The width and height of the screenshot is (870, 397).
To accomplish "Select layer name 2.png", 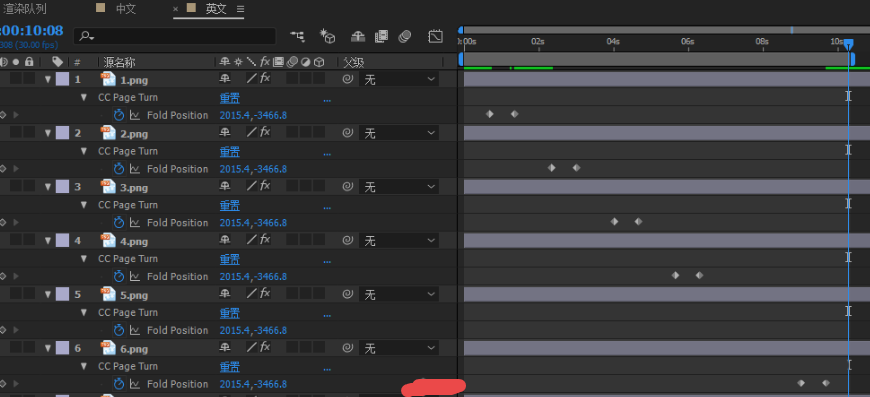I will [x=134, y=134].
